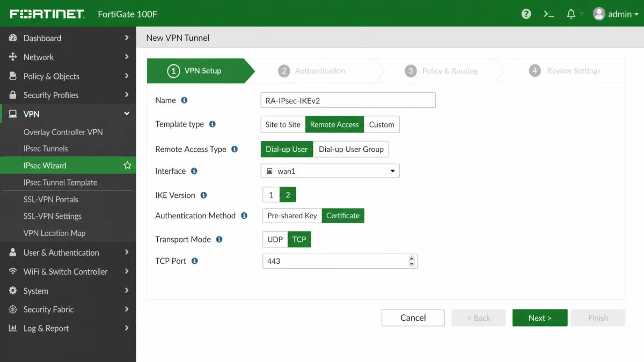The image size is (644, 362).
Task: Select TCP transport mode
Action: tap(299, 239)
